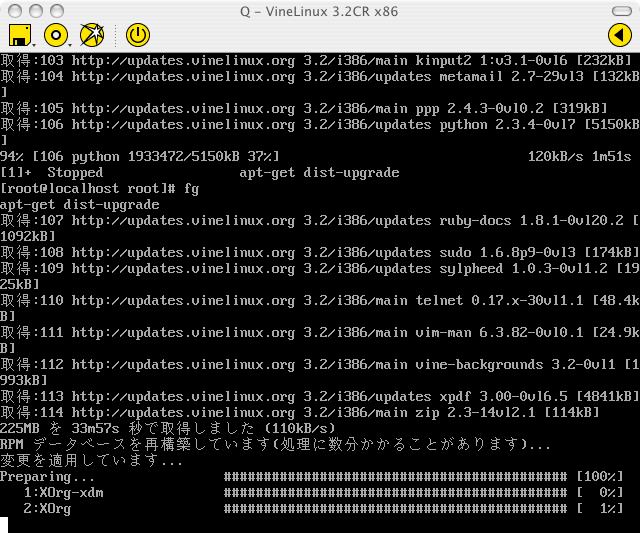Click the yellow power button icon
640x533 pixels.
pyautogui.click(x=138, y=35)
